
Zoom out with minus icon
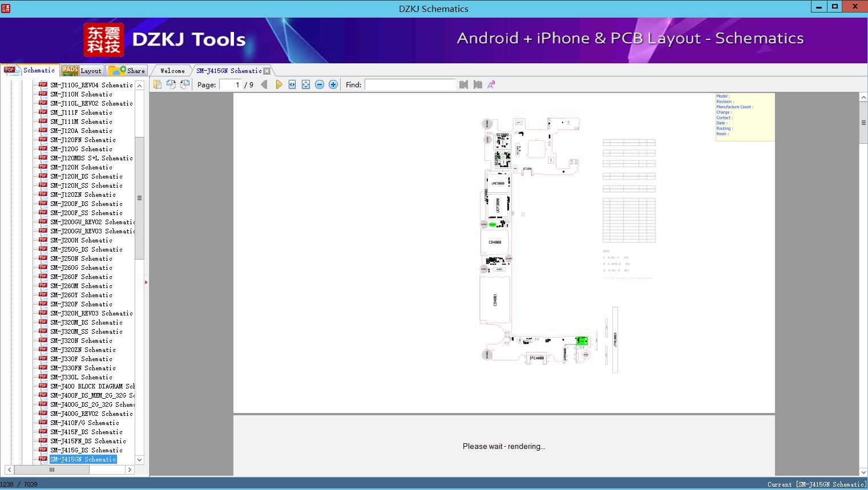coord(320,84)
